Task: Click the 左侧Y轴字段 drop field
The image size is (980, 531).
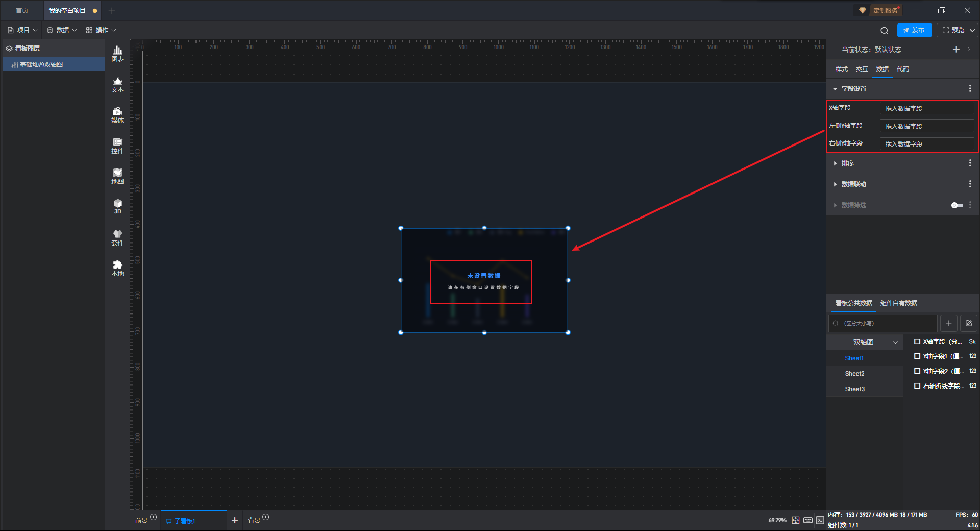Action: click(x=927, y=126)
